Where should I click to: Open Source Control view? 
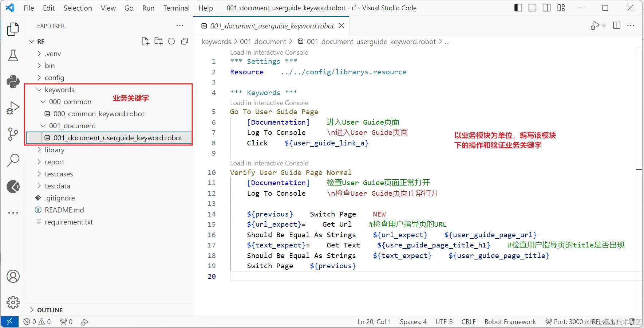13,134
